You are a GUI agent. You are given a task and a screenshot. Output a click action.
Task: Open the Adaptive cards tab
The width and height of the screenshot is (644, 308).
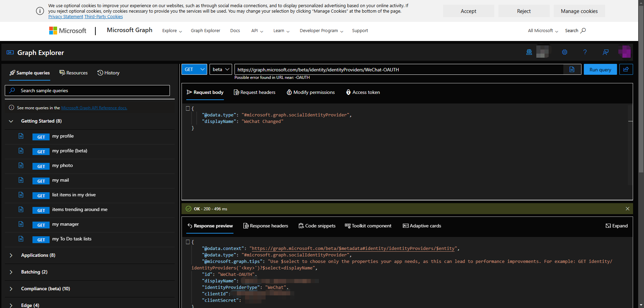[422, 226]
